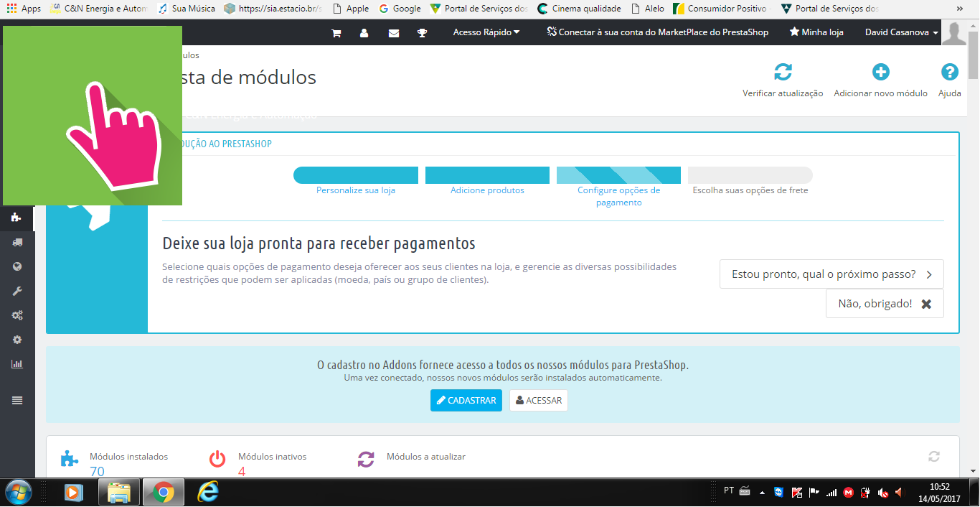Screen dimensions: 980x507
Task: Open the messages envelope icon
Action: click(x=393, y=33)
